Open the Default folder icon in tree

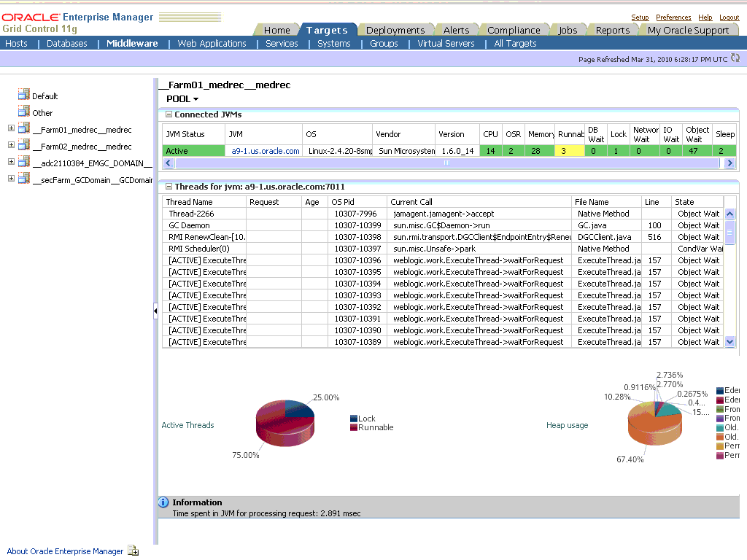click(24, 94)
